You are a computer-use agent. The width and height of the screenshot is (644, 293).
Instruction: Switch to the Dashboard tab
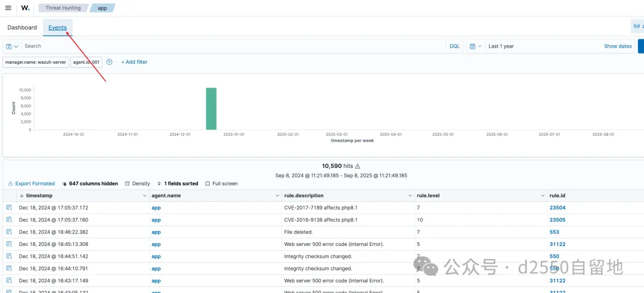(22, 27)
